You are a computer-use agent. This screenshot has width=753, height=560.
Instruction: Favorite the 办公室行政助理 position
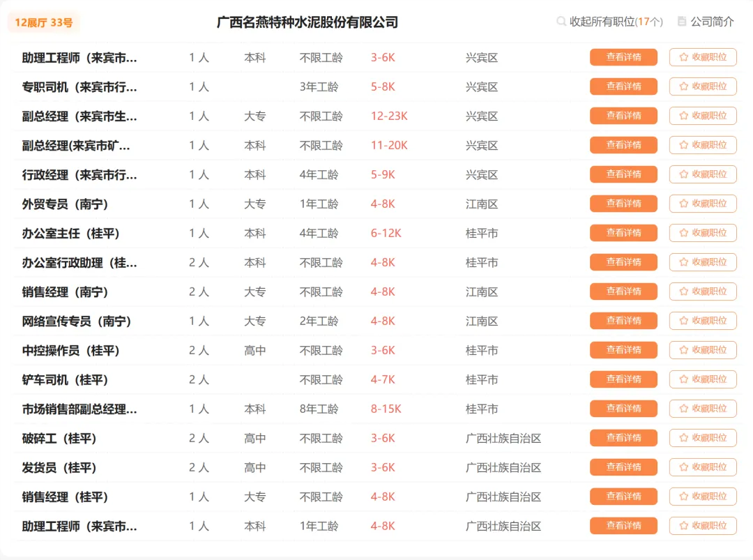[x=703, y=262]
